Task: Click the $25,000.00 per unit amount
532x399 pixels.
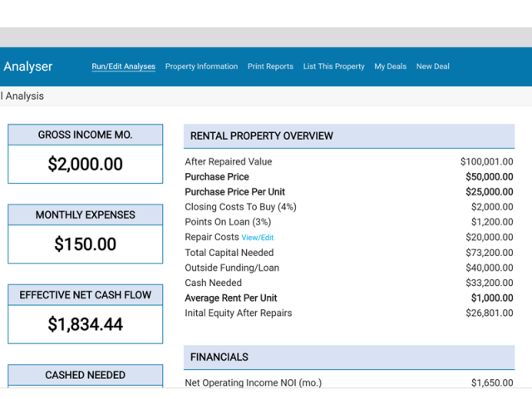Action: 490,192
